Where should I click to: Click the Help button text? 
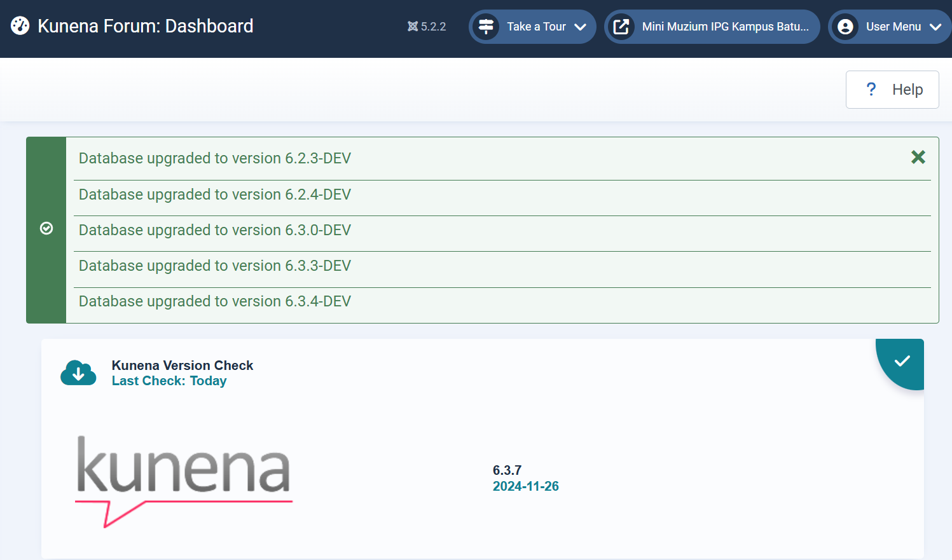(907, 90)
